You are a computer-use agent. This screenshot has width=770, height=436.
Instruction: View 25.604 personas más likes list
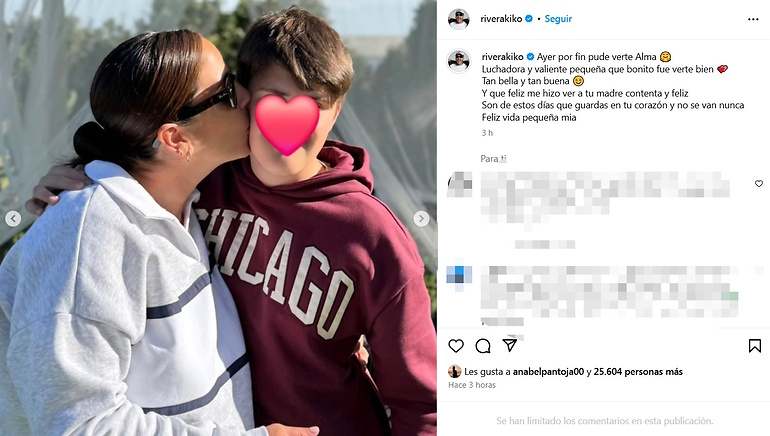(638, 372)
